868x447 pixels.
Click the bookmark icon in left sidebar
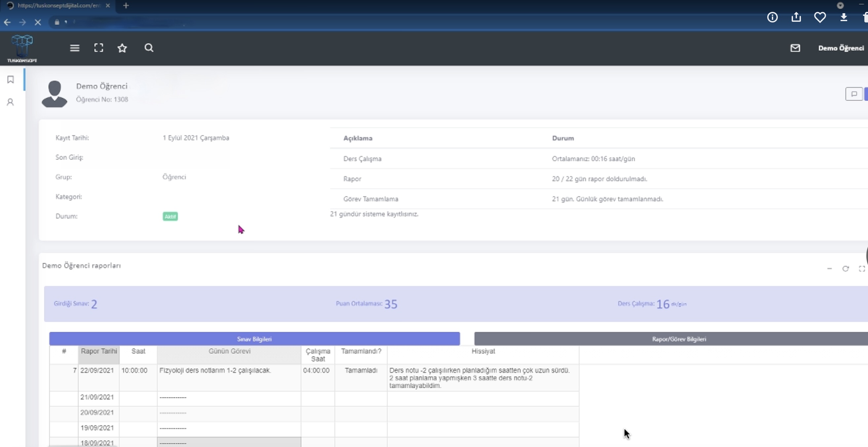(11, 80)
